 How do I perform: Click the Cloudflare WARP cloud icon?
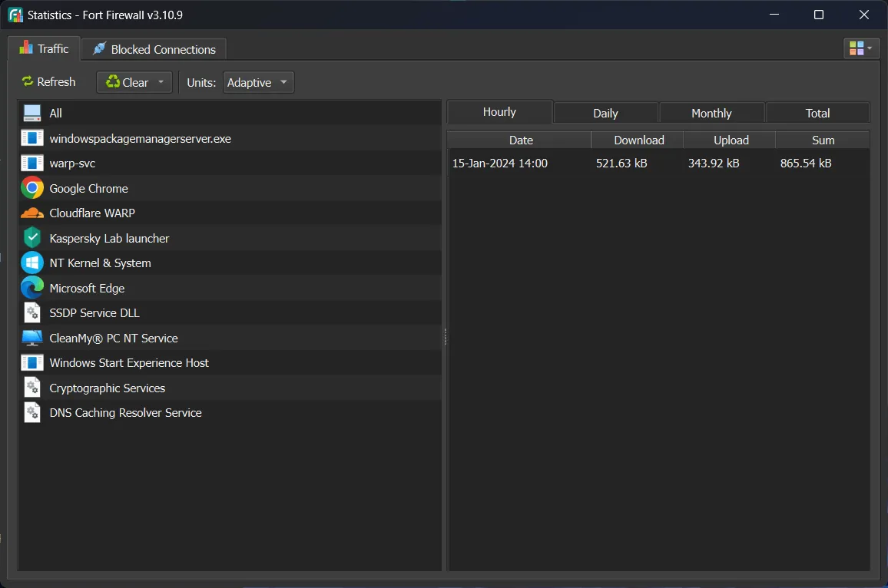(32, 213)
